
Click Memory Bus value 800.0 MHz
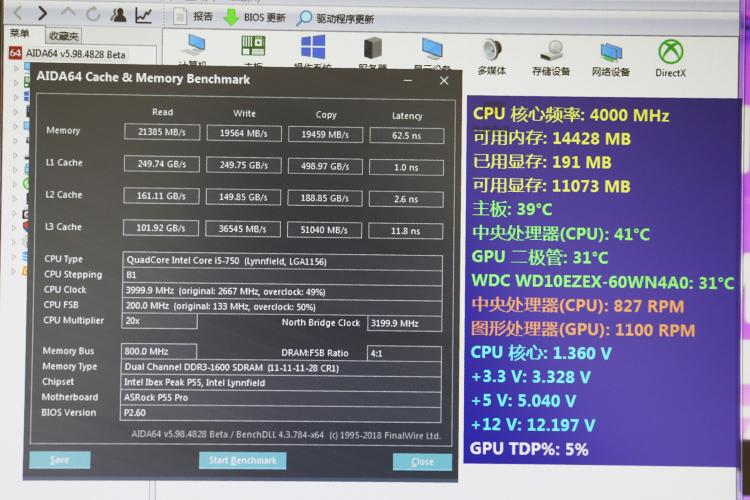point(159,351)
